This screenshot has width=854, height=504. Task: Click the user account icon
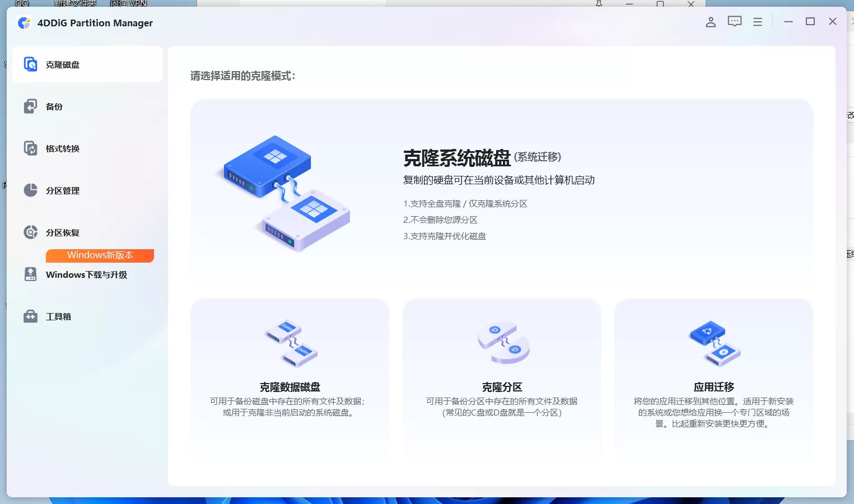pos(710,22)
